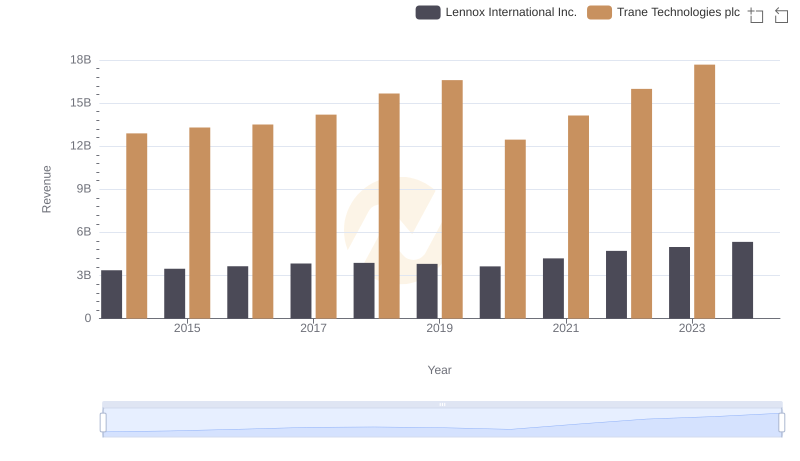Click the 18B y-axis label
Viewport: 800px width, 461px height.
pos(80,60)
